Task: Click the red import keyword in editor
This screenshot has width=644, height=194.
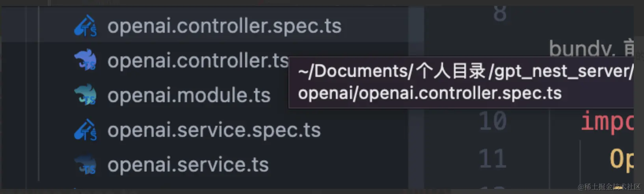Action: coord(607,121)
